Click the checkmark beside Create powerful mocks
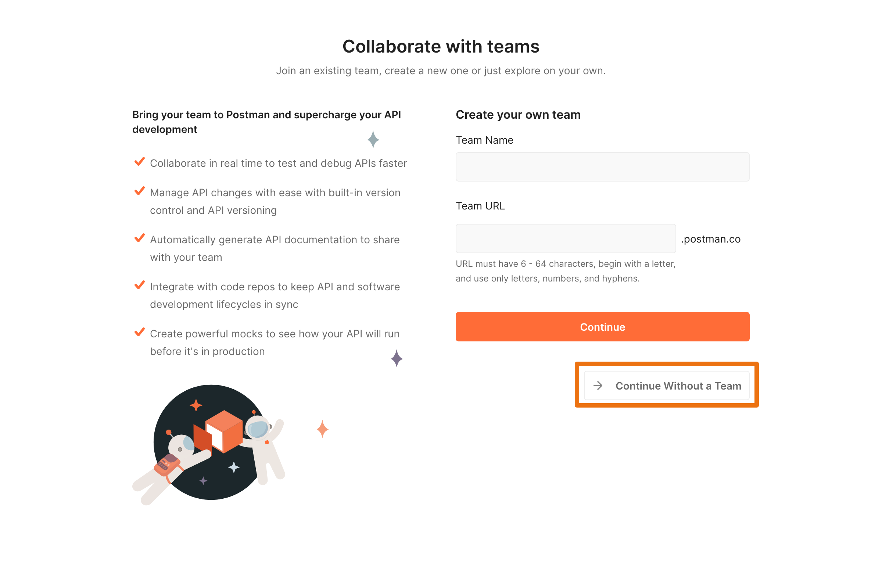This screenshot has width=882, height=588. pyautogui.click(x=140, y=332)
